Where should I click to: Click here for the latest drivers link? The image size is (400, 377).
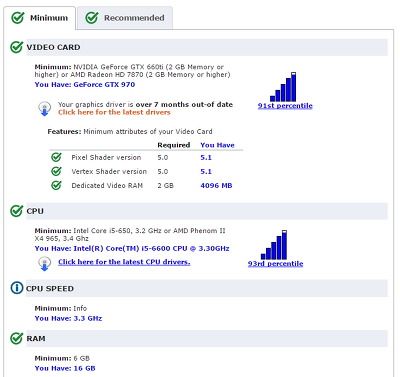click(114, 112)
